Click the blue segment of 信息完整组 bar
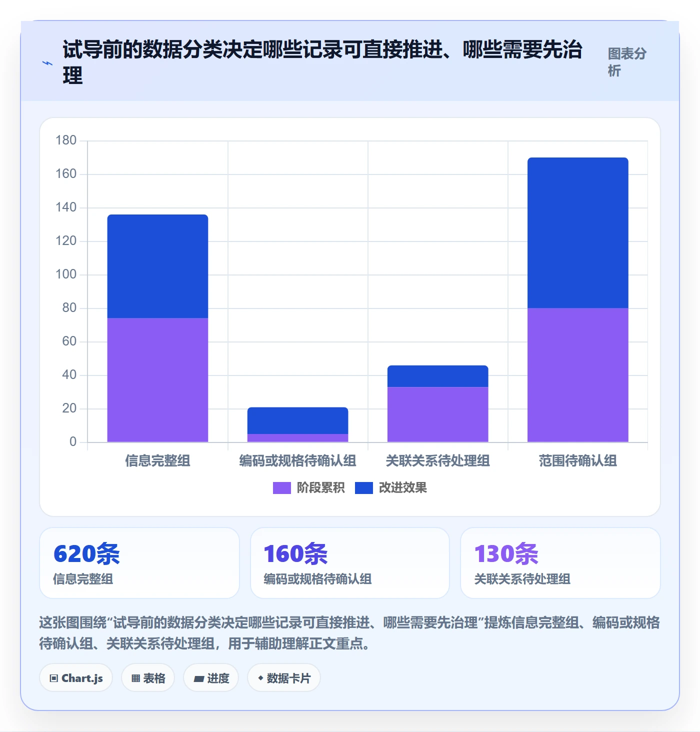 point(157,266)
